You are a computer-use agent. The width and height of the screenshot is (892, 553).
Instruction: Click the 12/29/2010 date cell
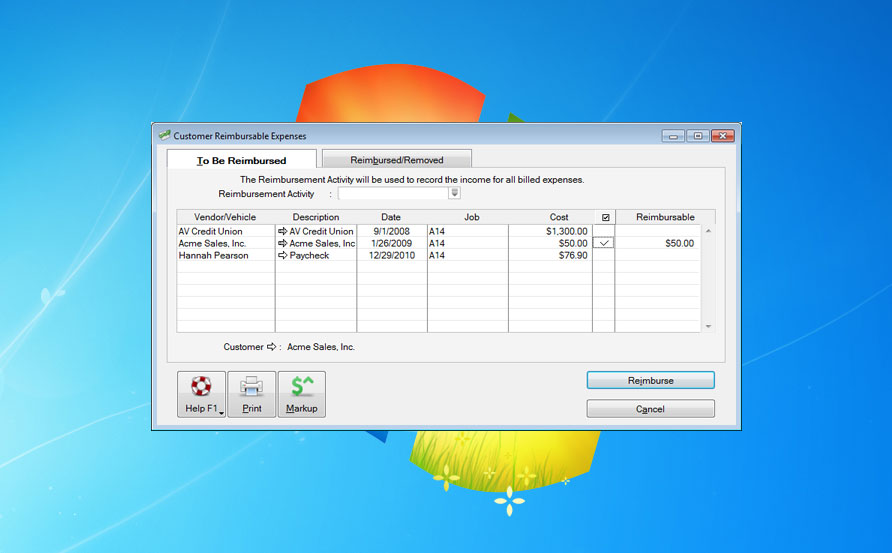391,255
